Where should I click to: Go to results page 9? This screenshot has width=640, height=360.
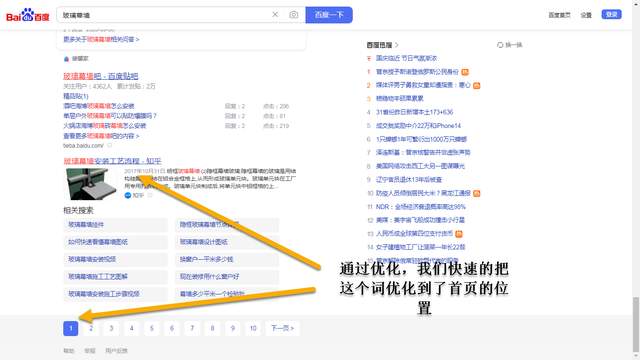tap(232, 328)
